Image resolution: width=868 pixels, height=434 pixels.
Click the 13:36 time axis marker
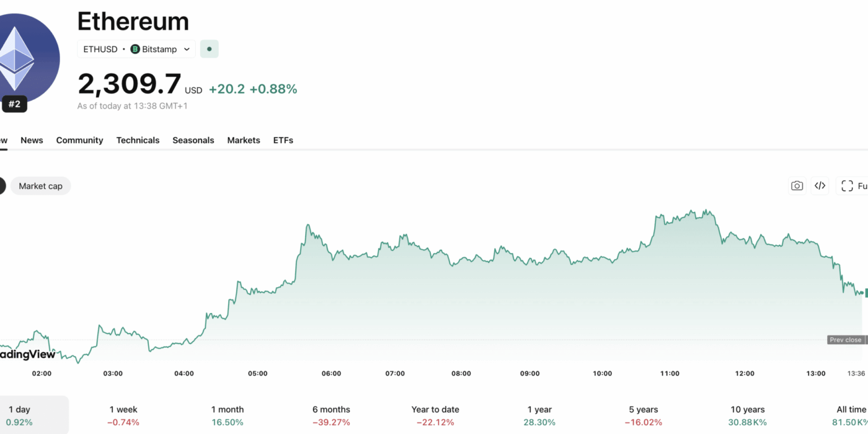tap(856, 373)
